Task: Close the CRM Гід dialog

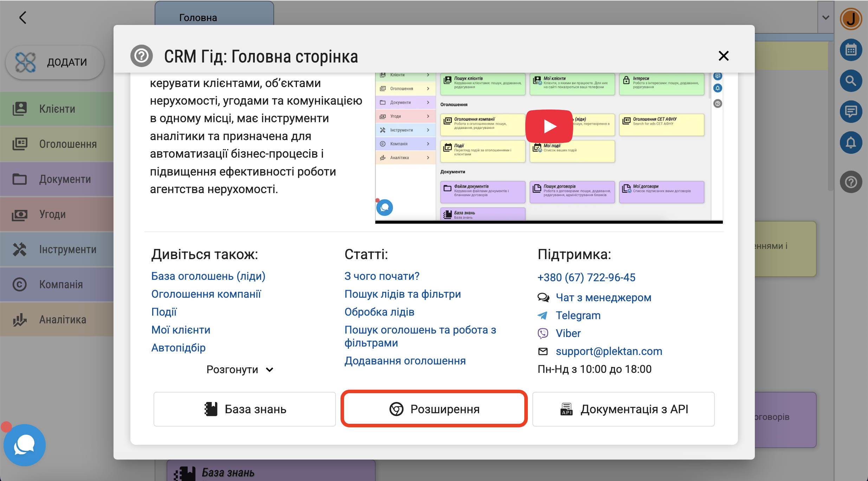Action: [723, 56]
